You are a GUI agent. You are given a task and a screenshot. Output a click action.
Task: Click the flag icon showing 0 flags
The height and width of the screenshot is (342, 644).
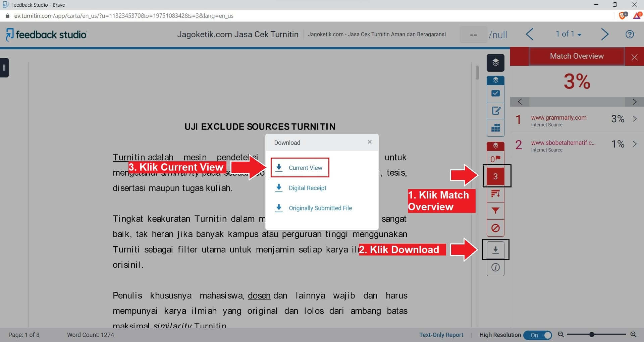496,158
